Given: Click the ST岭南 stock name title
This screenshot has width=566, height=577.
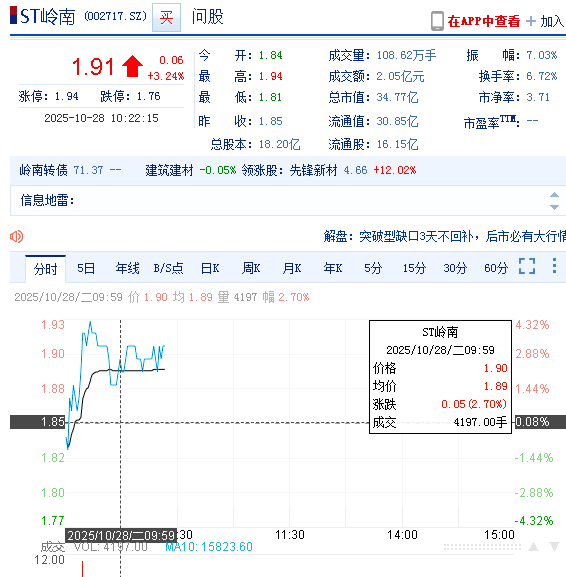Looking at the screenshot, I should point(47,17).
